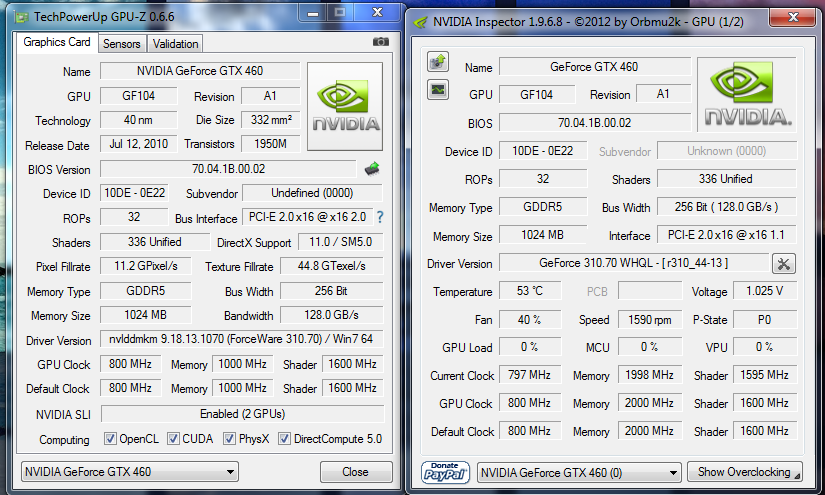Toggle the CUDA checkbox
This screenshot has width=825, height=495.
pos(173,438)
